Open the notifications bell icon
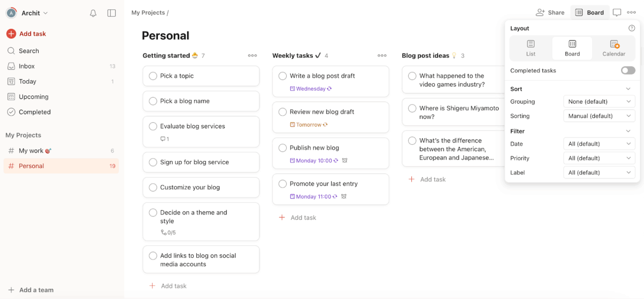 tap(93, 13)
